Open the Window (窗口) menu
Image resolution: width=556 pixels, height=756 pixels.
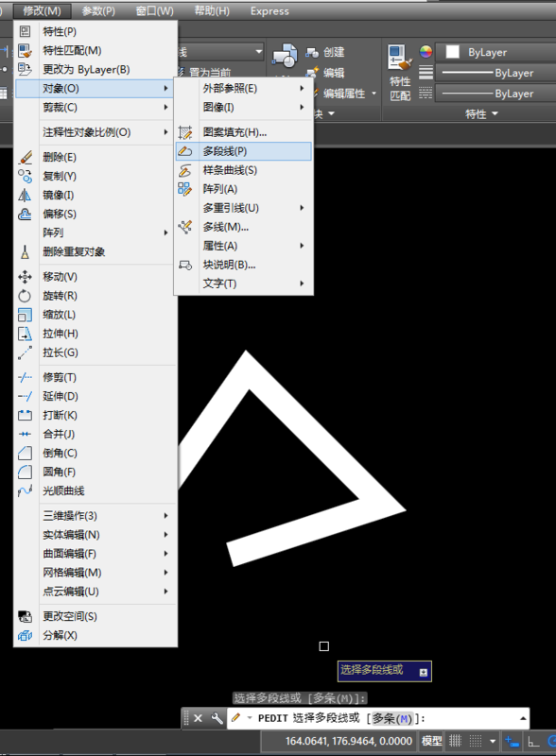tap(154, 10)
